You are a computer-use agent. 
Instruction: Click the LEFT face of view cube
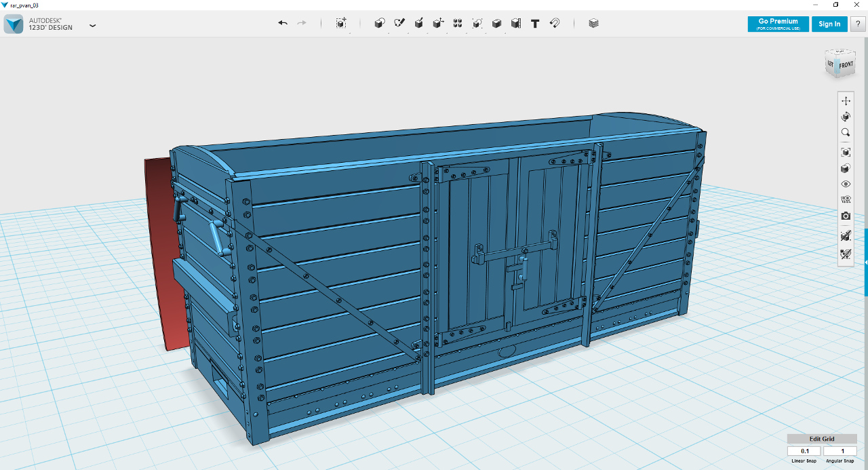831,64
